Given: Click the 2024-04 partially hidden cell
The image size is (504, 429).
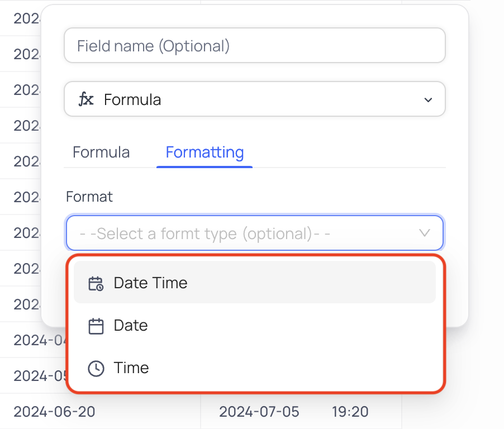Looking at the screenshot, I should (40, 340).
